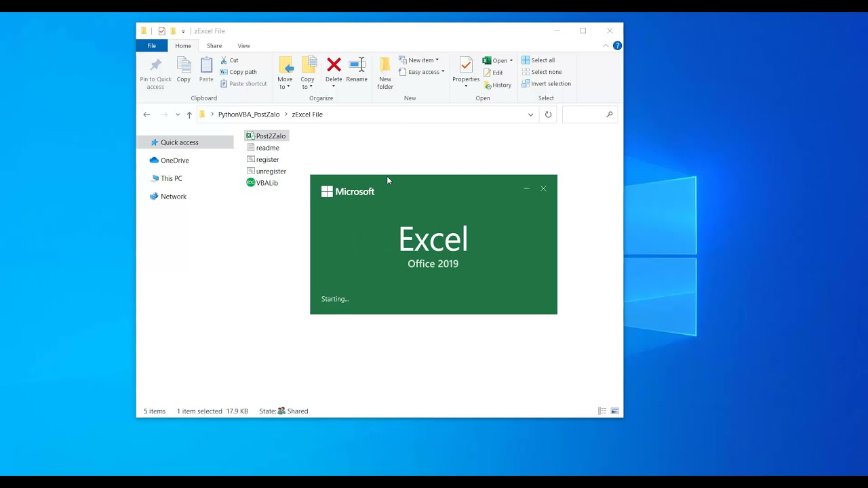Image resolution: width=868 pixels, height=488 pixels.
Task: Click the Cut scissors item
Action: click(x=230, y=60)
